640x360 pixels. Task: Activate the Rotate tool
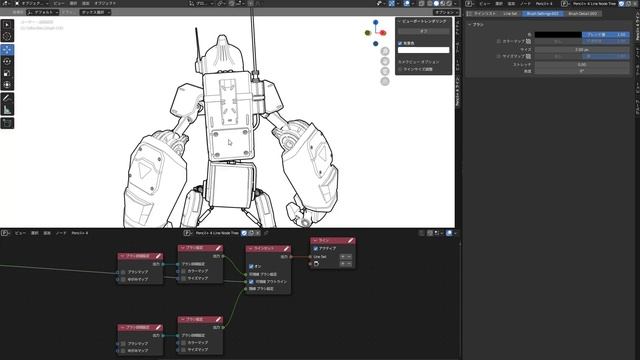(7, 62)
